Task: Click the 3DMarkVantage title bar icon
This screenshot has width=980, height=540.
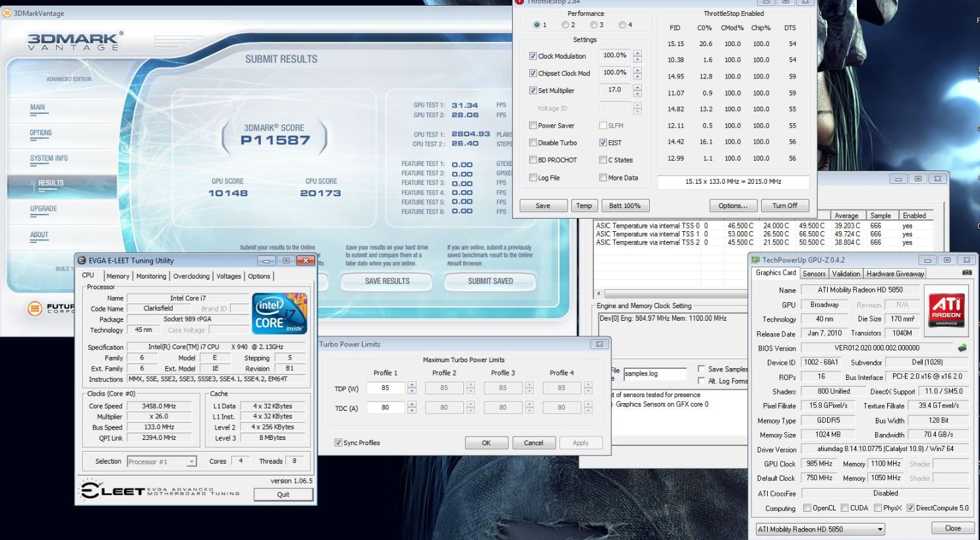Action: click(x=8, y=13)
